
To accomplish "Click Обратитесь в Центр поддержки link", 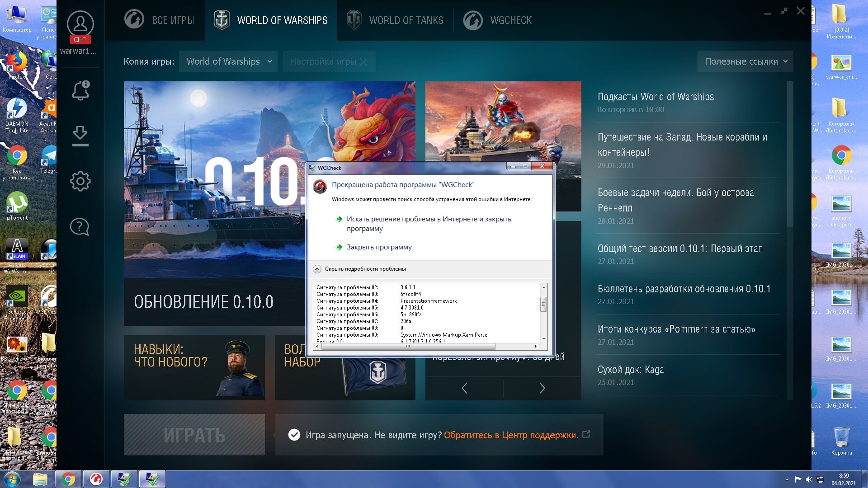I will point(511,435).
